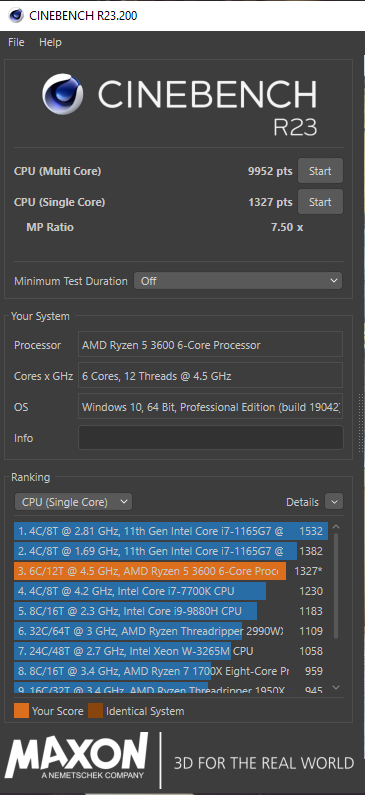Click the brown Identical System swatch
The height and width of the screenshot is (795, 365).
(95, 711)
